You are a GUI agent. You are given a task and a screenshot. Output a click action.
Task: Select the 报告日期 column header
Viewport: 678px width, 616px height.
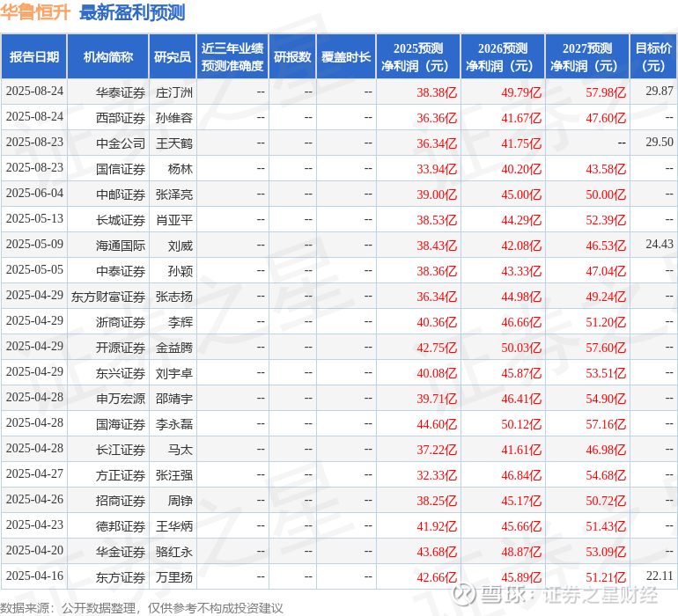34,56
